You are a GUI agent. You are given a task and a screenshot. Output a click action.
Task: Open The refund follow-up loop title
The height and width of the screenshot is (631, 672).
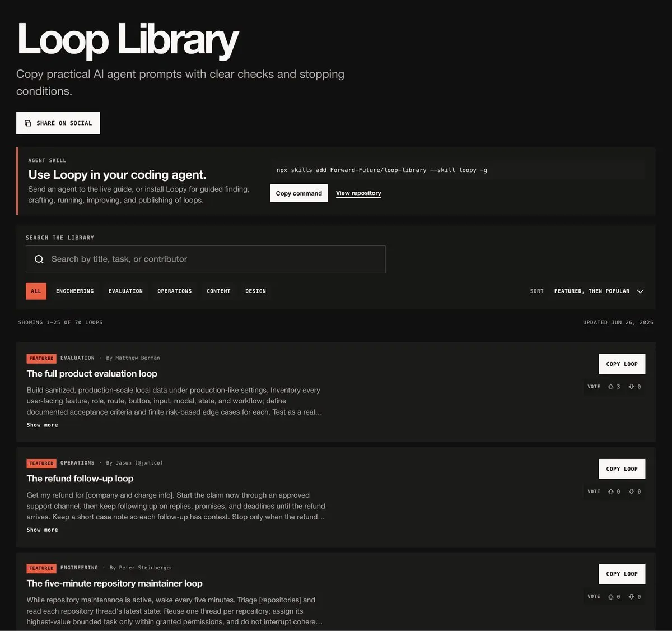click(80, 479)
